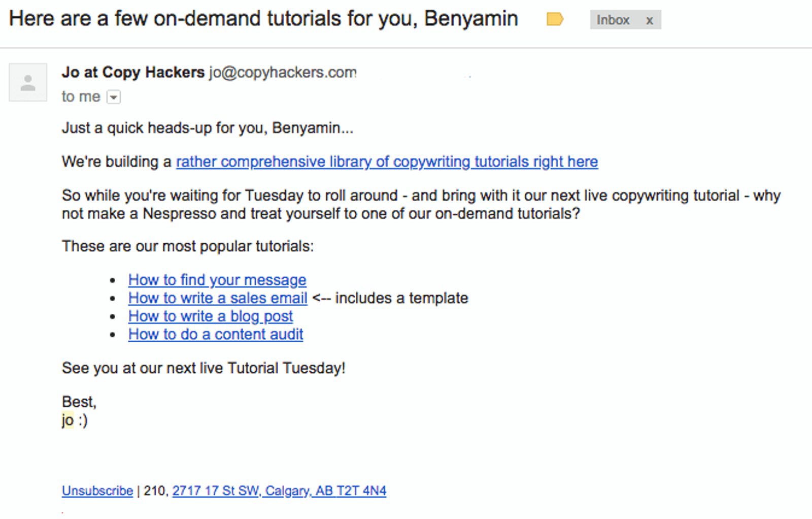Viewport: 812px width, 519px height.
Task: Click the sender's profile avatar picture
Action: pyautogui.click(x=28, y=82)
